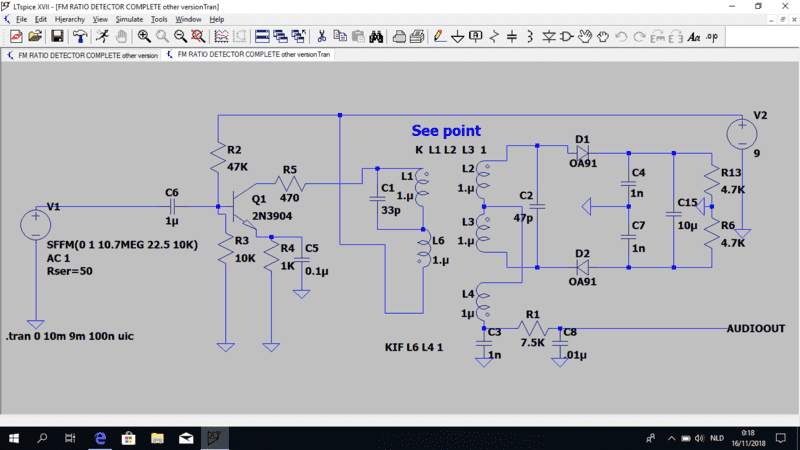Select the Diode component tool

(549, 37)
